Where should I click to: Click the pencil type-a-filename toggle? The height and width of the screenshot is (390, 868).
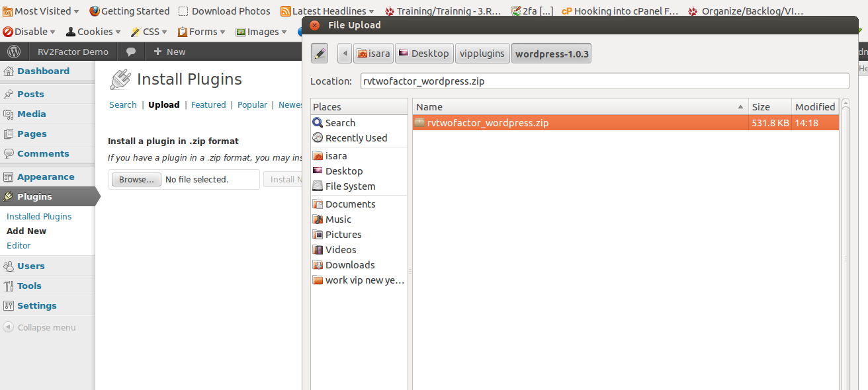[x=320, y=54]
